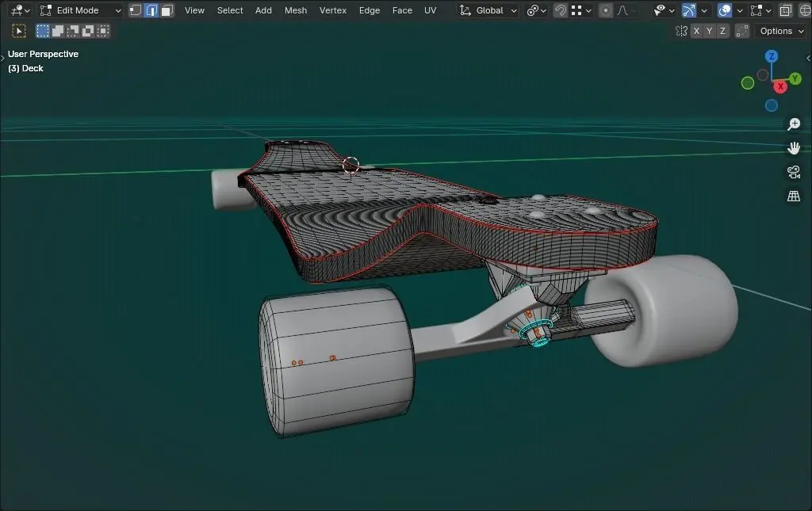Click the zoom magnifier viewport icon
The height and width of the screenshot is (511, 812).
coord(793,124)
